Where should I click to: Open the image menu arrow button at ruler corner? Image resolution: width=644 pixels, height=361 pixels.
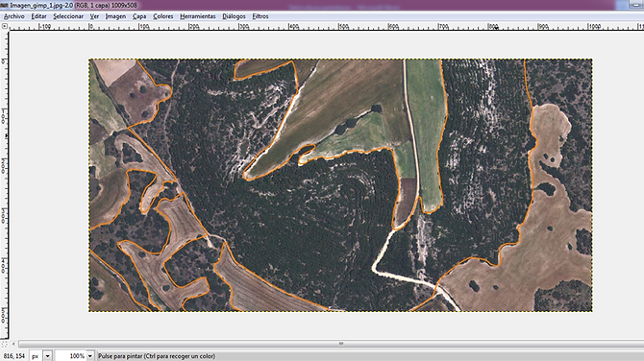tap(4, 26)
